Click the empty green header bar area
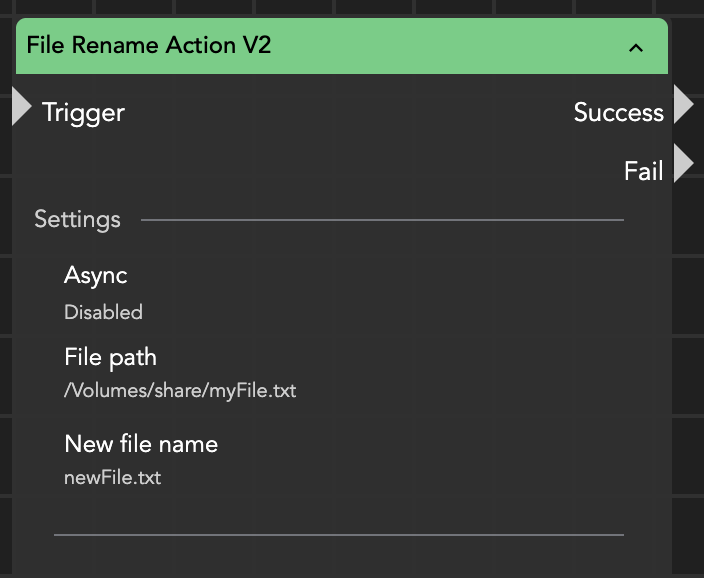 click(x=450, y=46)
